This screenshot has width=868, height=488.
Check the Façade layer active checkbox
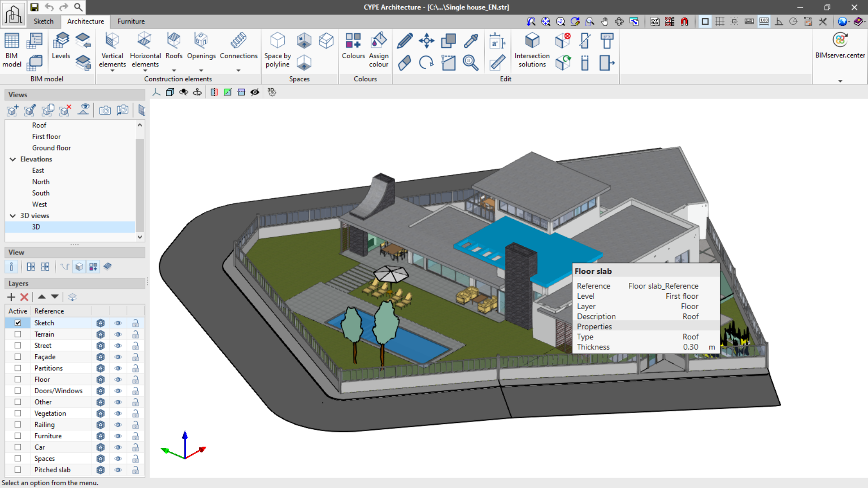(18, 357)
